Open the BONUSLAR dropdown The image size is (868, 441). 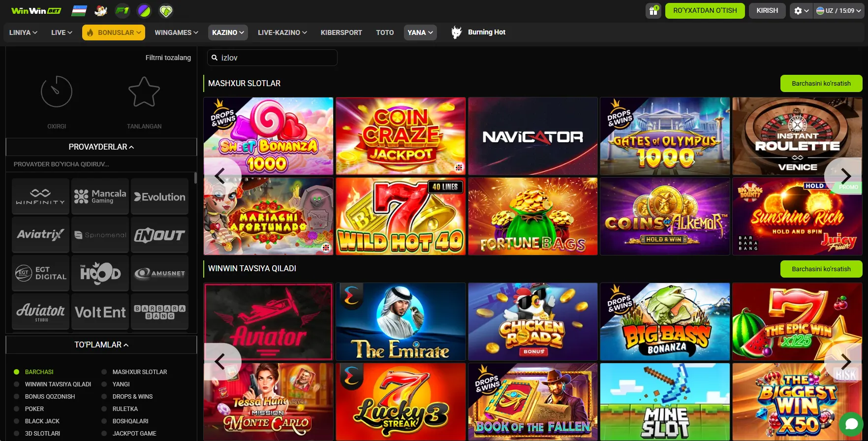pos(114,32)
